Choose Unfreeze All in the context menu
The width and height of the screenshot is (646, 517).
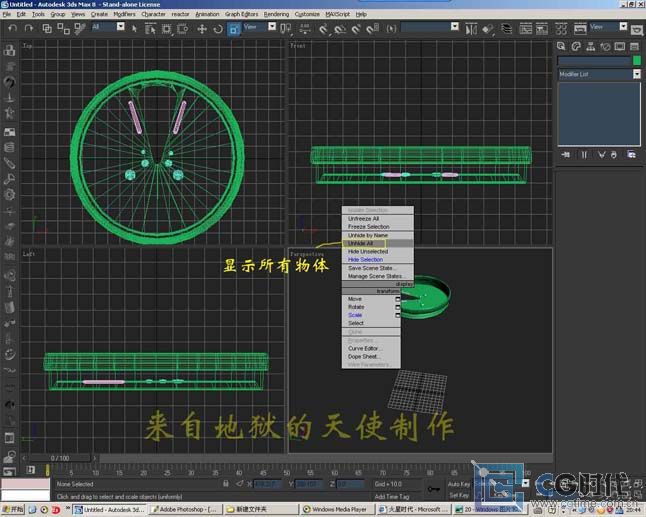377,218
